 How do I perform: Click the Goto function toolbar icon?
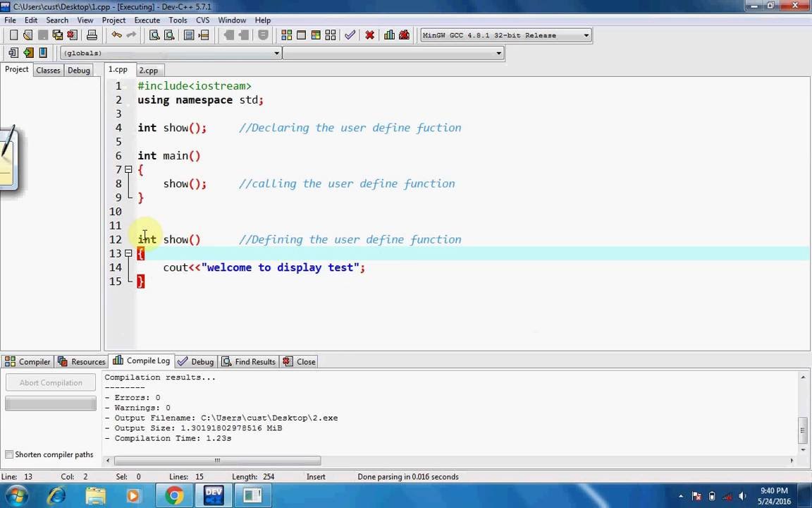point(189,35)
